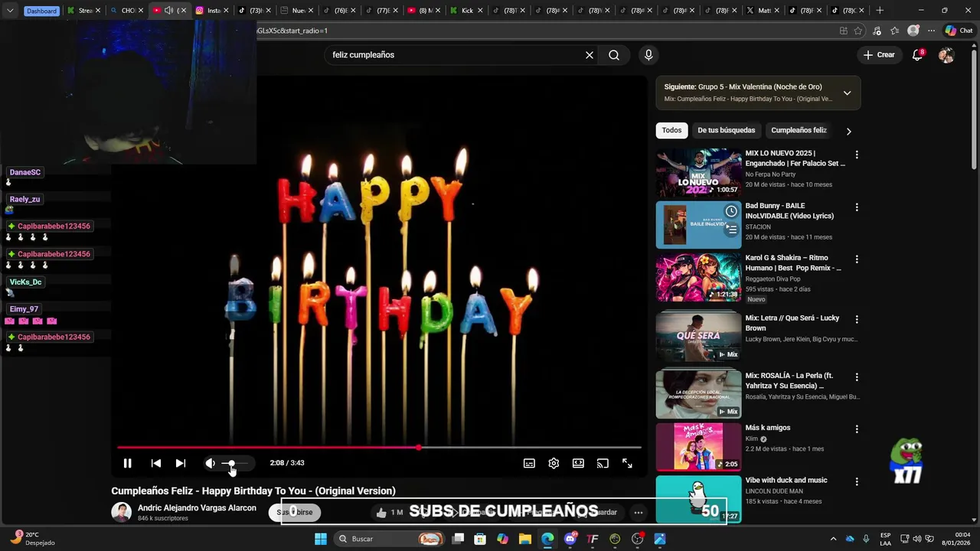
Task: Show hidden system tray icons
Action: tap(833, 539)
